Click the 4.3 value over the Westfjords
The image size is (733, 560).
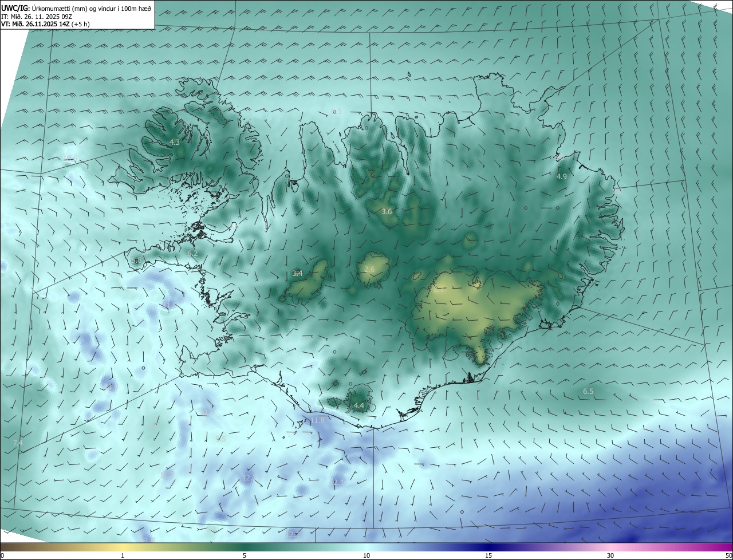pos(175,142)
